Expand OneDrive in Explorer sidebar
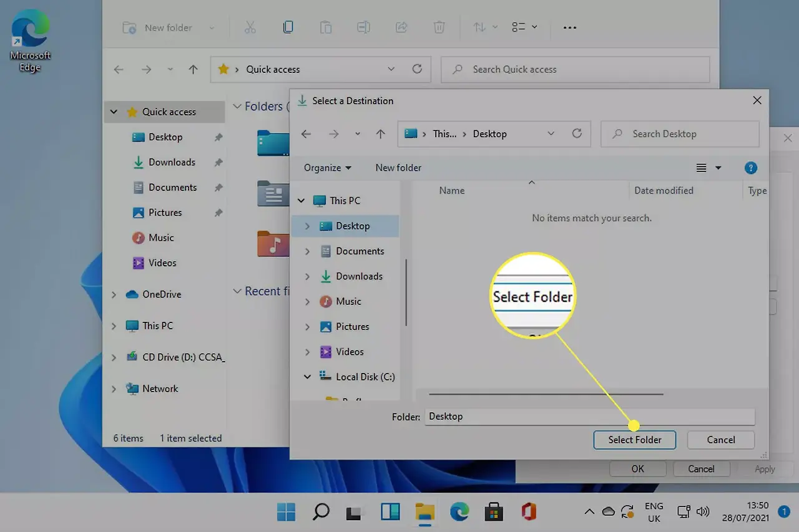The width and height of the screenshot is (799, 532). (114, 294)
